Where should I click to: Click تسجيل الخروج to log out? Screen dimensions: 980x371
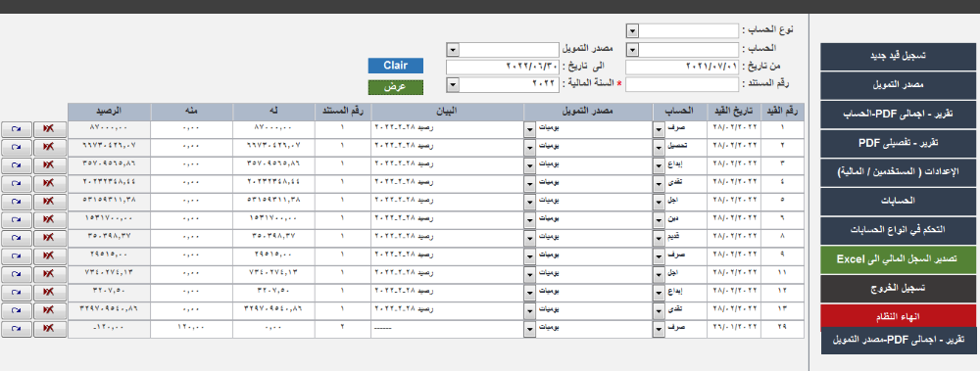898,289
